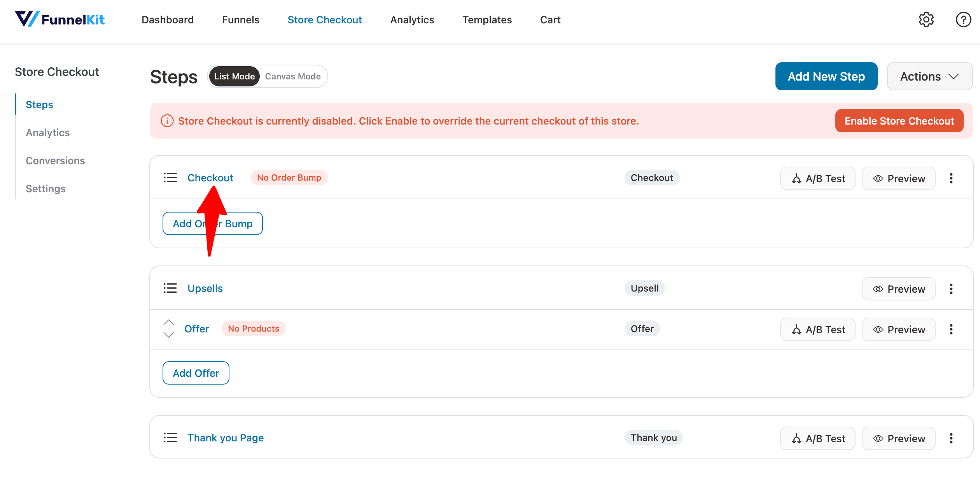Click the drag handle icon beside Checkout
The width and height of the screenshot is (980, 492).
[x=170, y=178]
